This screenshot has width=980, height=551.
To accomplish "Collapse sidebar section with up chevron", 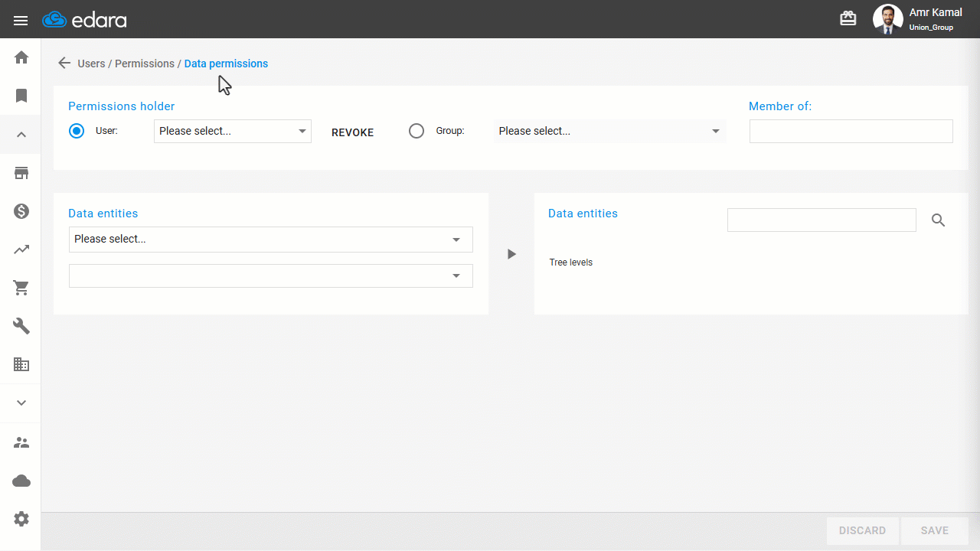I will (x=21, y=135).
